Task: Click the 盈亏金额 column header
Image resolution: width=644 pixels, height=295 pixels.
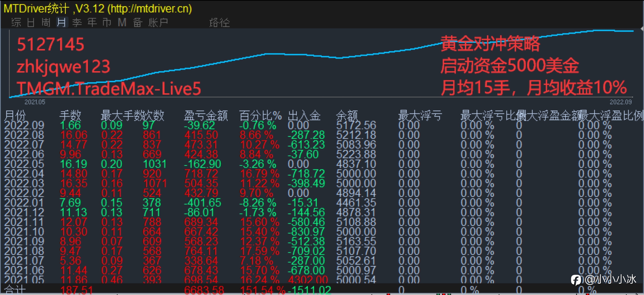Action: click(206, 116)
